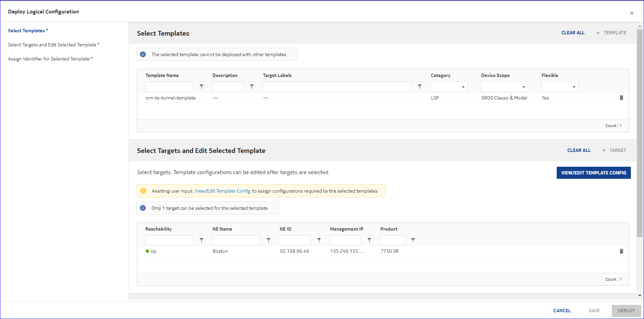Follow the View/Edit Template Config link
Image resolution: width=644 pixels, height=319 pixels.
[x=223, y=191]
